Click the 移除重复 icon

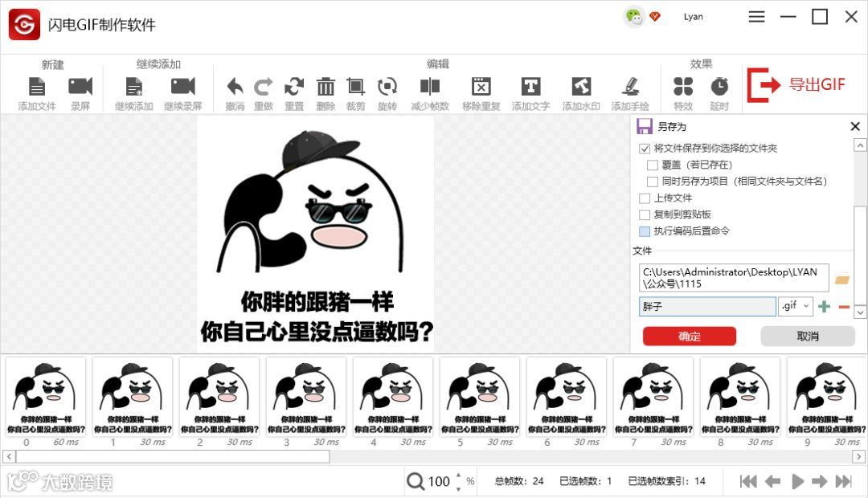coord(481,86)
